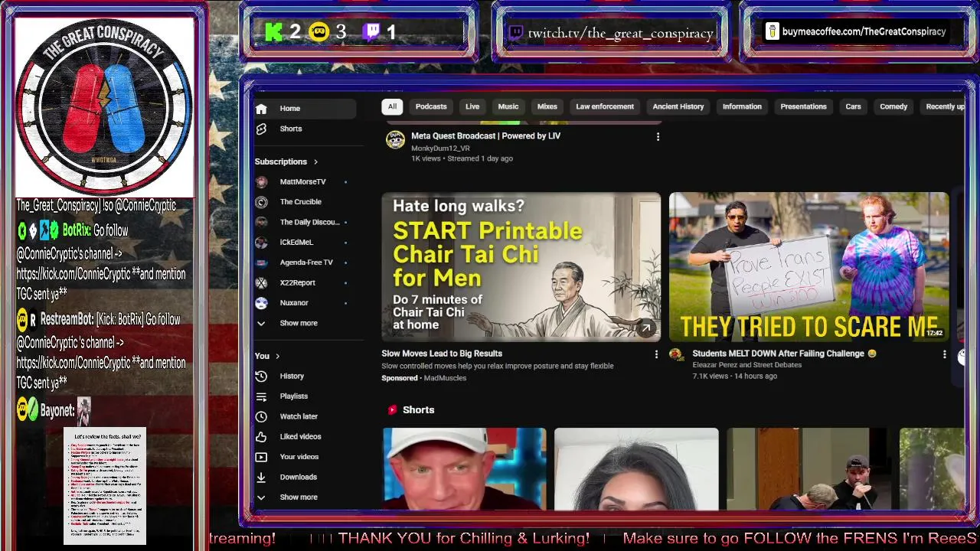Click Bayonet username in chat
Viewport: 980px width, 551px height.
(x=57, y=412)
